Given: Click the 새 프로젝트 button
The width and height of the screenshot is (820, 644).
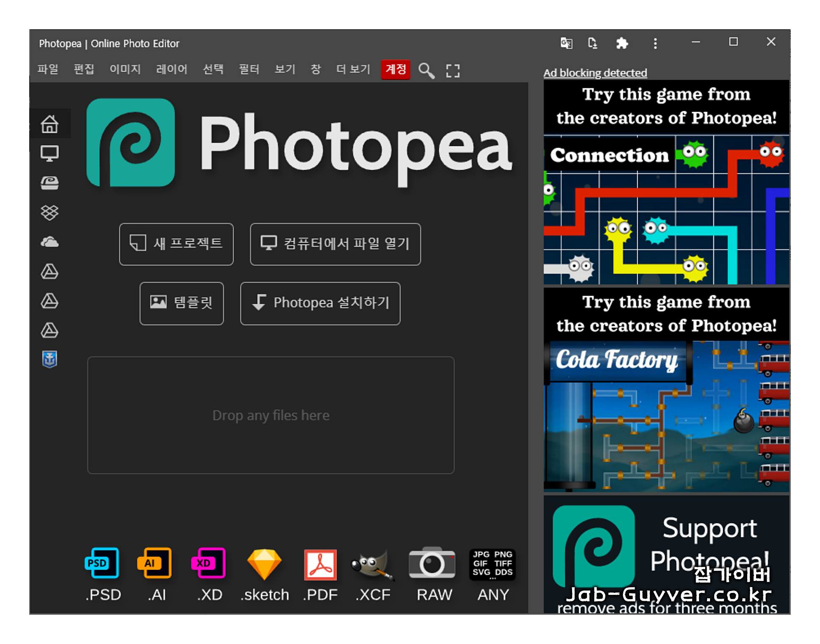Looking at the screenshot, I should click(x=176, y=244).
